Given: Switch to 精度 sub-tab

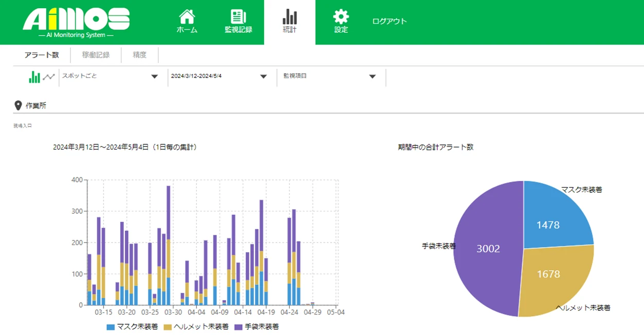Looking at the screenshot, I should click(x=140, y=55).
